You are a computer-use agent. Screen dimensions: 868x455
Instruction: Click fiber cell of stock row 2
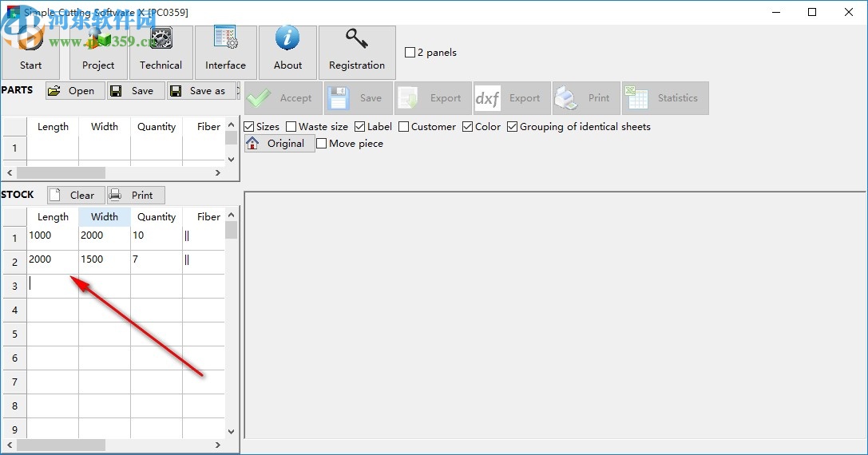(x=204, y=262)
